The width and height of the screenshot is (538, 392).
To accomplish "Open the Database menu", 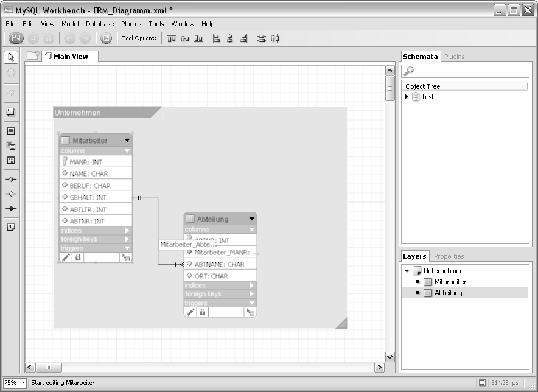I will pyautogui.click(x=100, y=24).
